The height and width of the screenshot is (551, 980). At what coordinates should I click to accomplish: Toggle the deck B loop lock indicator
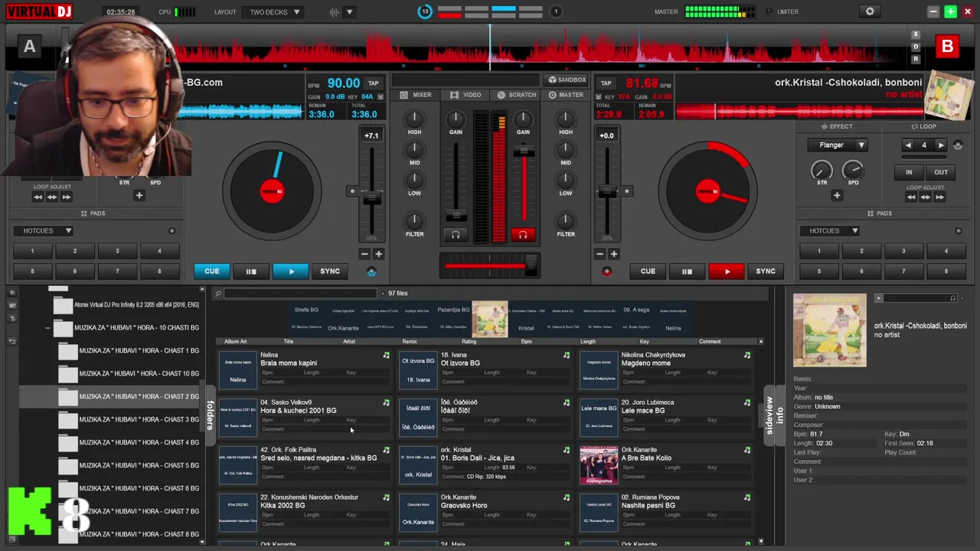coord(958,145)
